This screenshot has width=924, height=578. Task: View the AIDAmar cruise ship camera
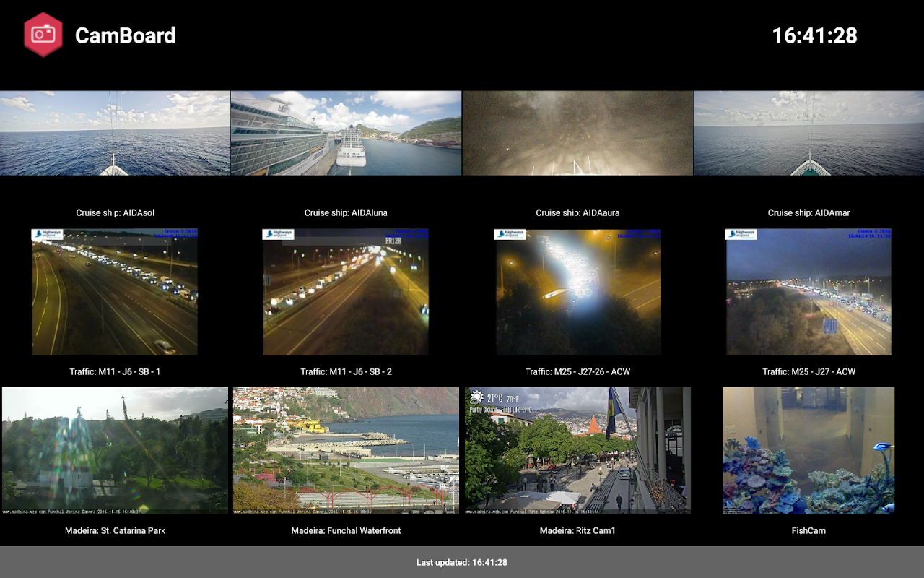[x=808, y=133]
